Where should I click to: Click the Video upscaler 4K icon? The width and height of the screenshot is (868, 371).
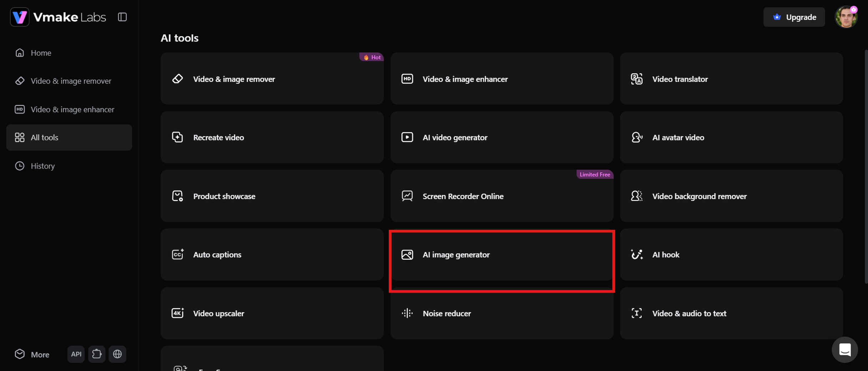point(178,313)
